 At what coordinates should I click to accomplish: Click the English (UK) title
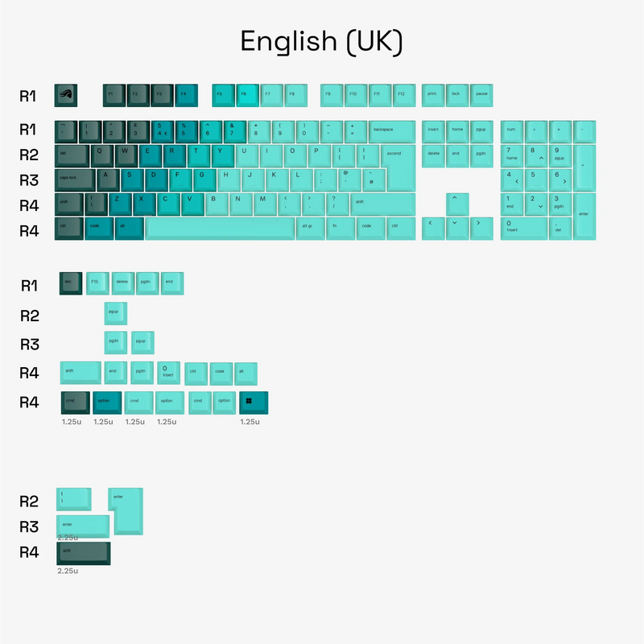click(321, 41)
